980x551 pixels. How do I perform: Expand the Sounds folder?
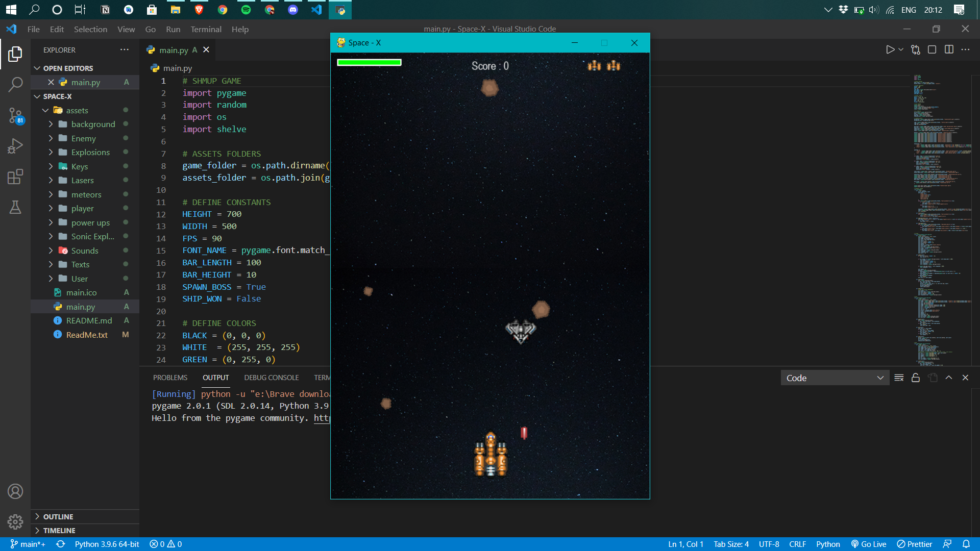pyautogui.click(x=85, y=251)
